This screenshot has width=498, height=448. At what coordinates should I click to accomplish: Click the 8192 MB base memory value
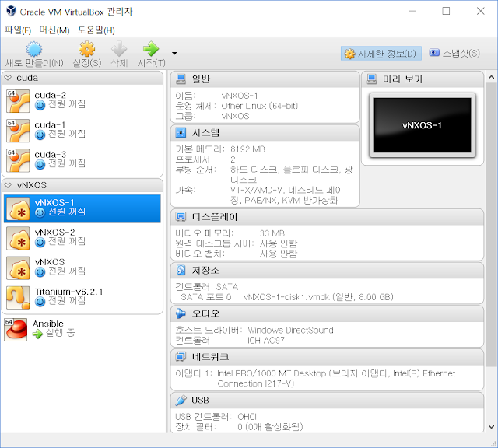click(x=247, y=149)
